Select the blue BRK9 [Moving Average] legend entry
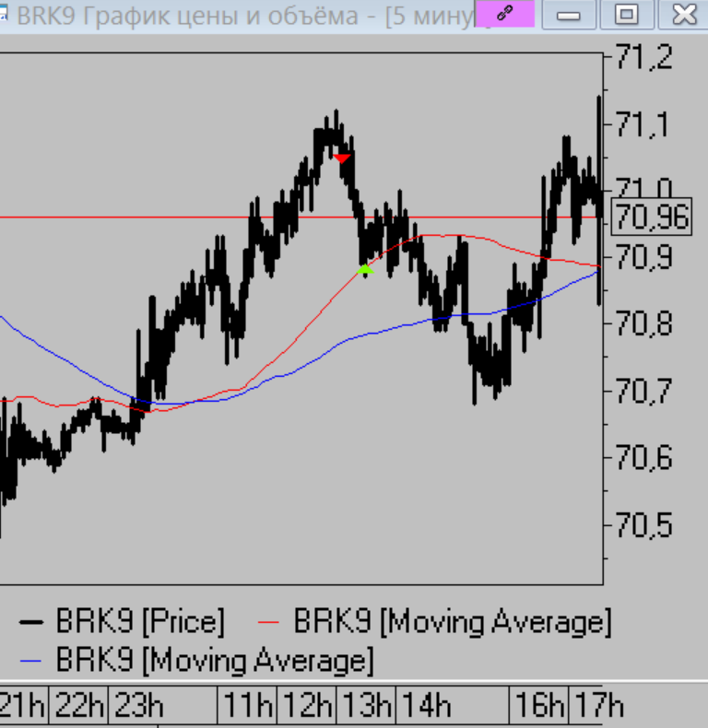708x728 pixels. 214,660
